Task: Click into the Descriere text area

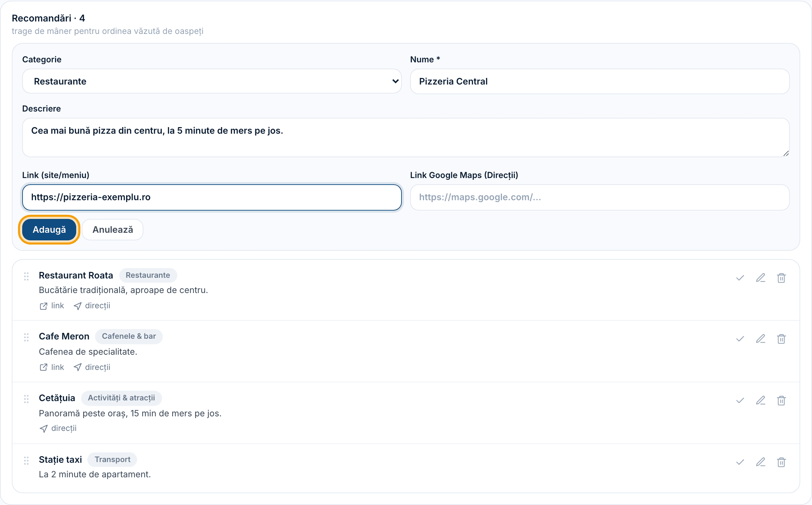Action: 406,138
